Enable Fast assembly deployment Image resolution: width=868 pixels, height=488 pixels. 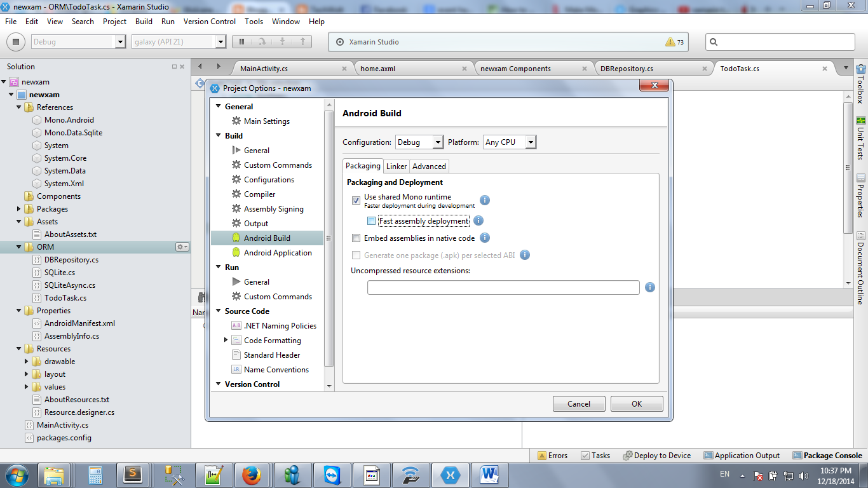click(x=371, y=220)
